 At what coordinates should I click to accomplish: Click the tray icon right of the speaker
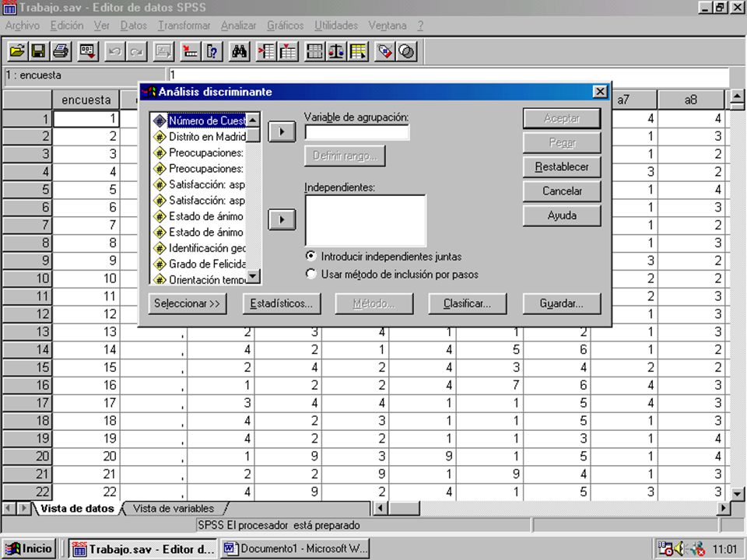coord(697,549)
